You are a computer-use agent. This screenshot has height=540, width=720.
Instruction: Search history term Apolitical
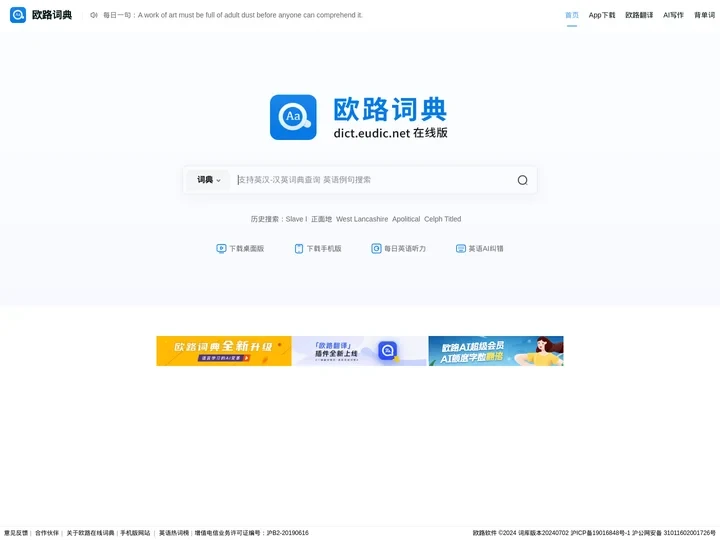pos(406,219)
